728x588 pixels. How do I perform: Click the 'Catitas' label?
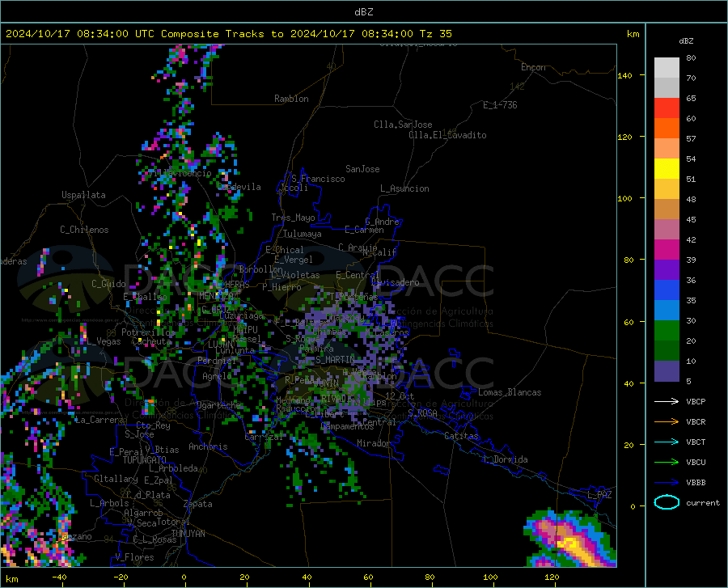(x=462, y=436)
